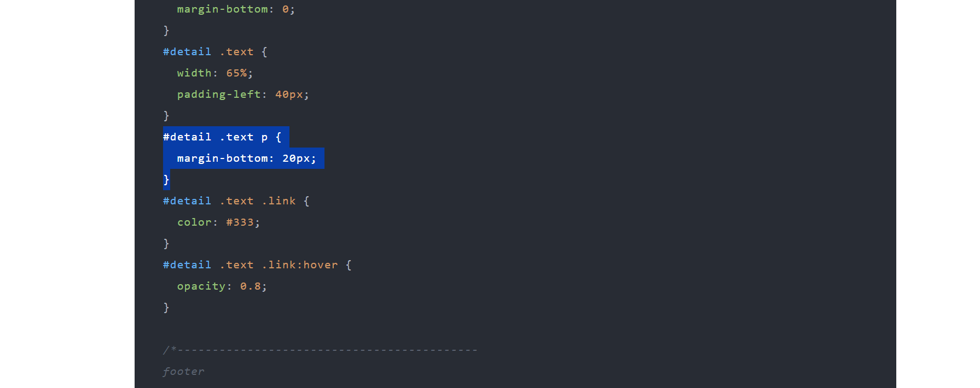Click the "#333" color value

240,222
